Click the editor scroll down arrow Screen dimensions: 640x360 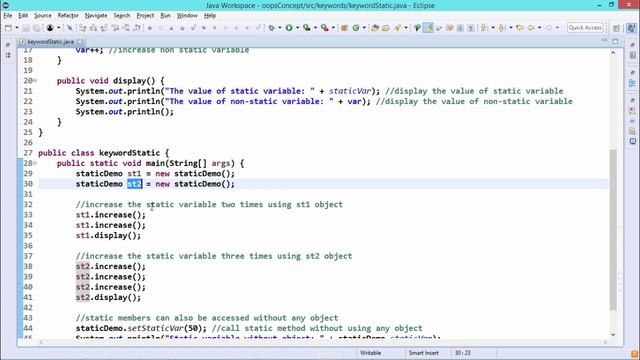tap(613, 334)
